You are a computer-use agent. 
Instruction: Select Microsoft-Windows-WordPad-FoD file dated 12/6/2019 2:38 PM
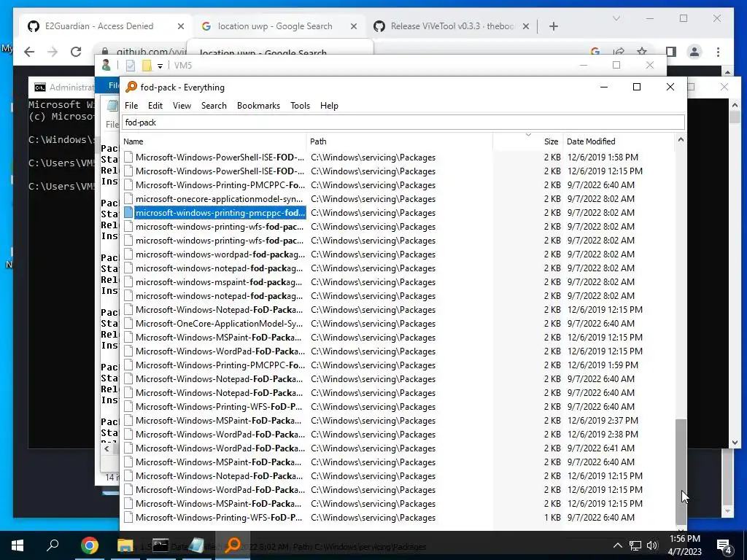[x=220, y=435]
